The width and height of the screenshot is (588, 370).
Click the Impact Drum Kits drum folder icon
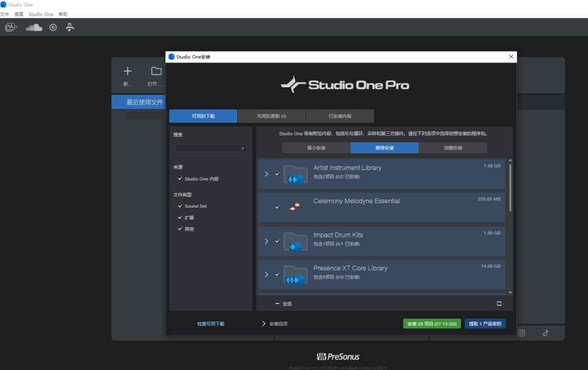coord(295,242)
